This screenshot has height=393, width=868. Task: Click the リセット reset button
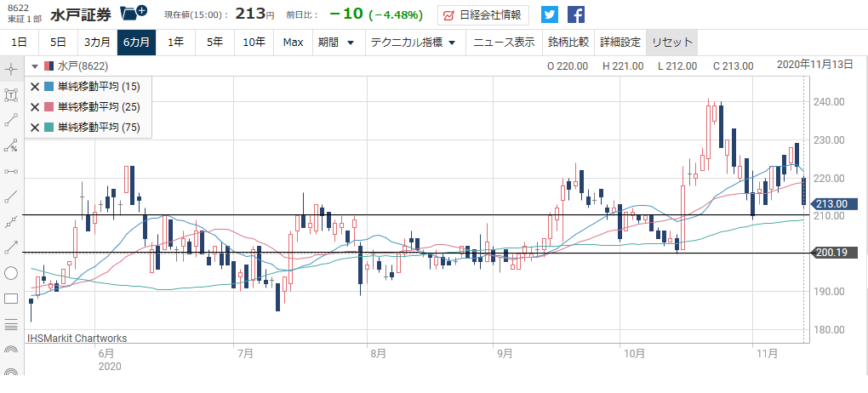[672, 42]
